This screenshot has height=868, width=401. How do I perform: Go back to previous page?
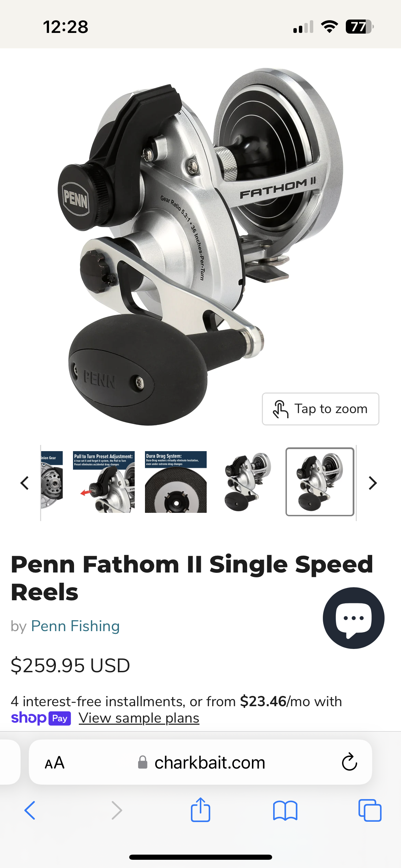click(30, 810)
